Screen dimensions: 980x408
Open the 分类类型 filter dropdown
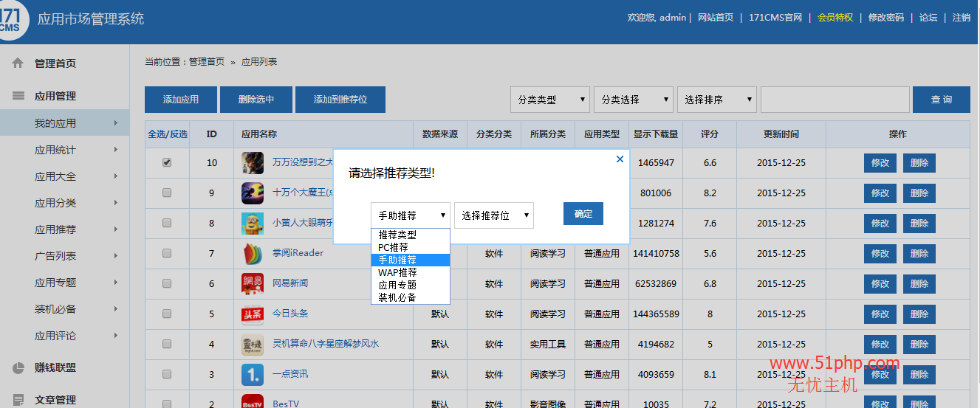tap(550, 100)
